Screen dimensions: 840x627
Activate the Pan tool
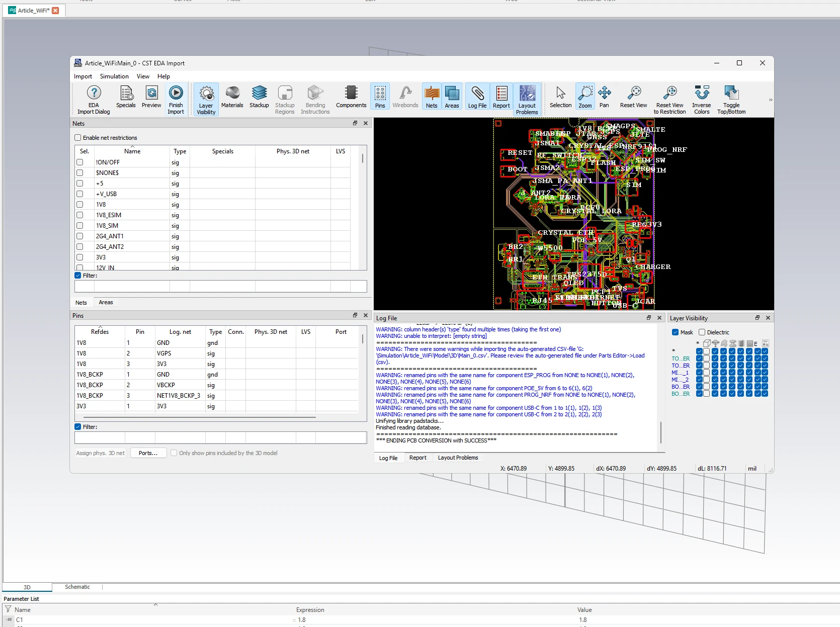click(604, 97)
